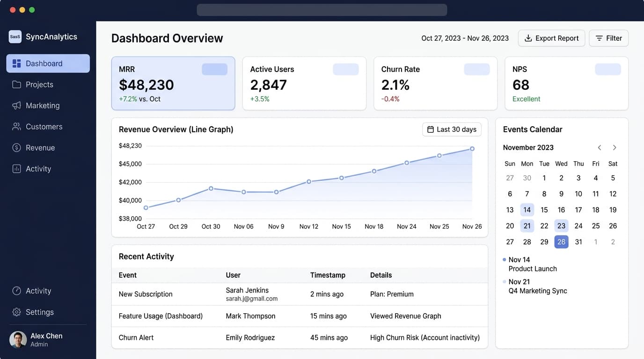
Task: Go to next month in Events Calendar
Action: (615, 147)
